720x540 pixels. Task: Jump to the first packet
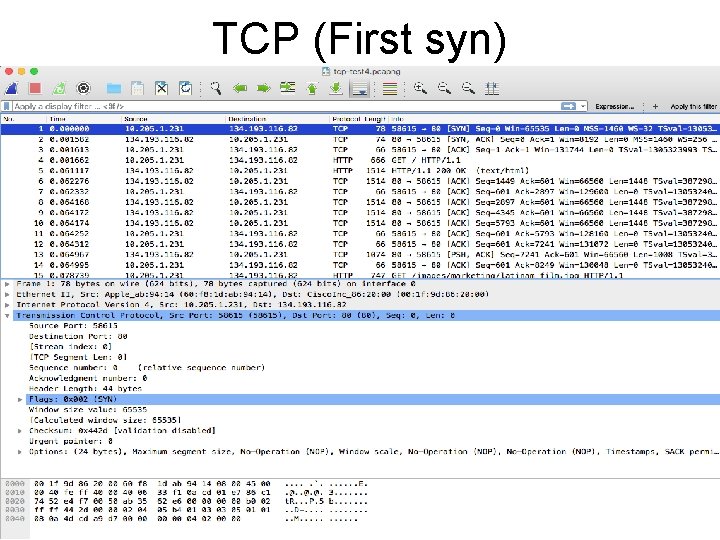312,88
